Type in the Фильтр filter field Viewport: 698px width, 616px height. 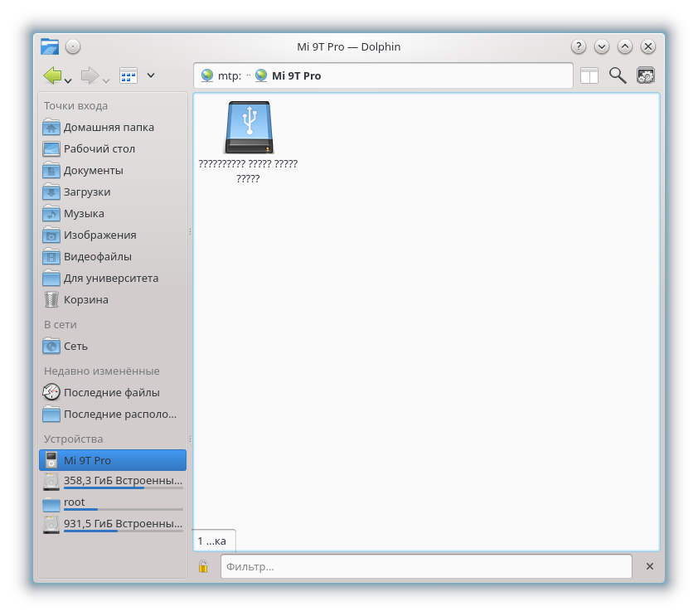tap(425, 566)
